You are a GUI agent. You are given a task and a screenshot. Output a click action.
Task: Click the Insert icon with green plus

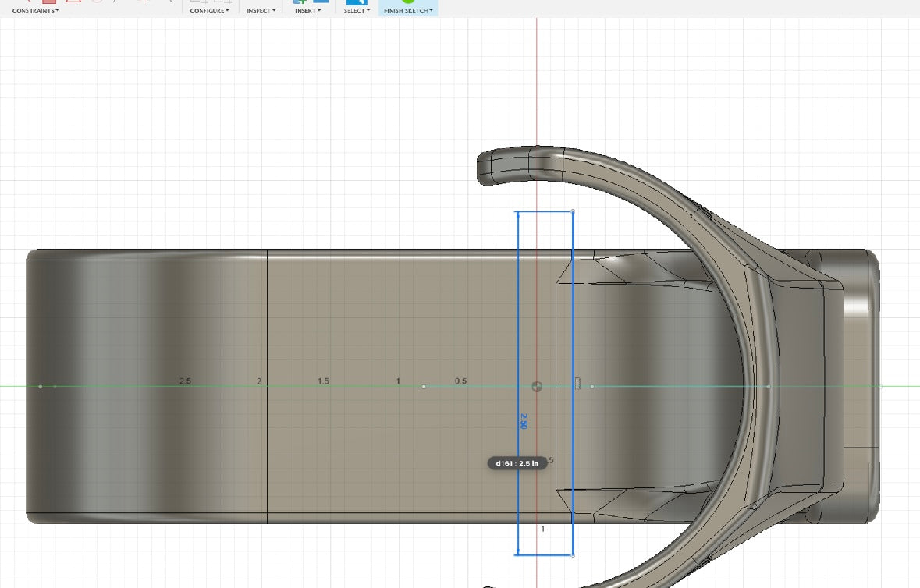pyautogui.click(x=300, y=2)
